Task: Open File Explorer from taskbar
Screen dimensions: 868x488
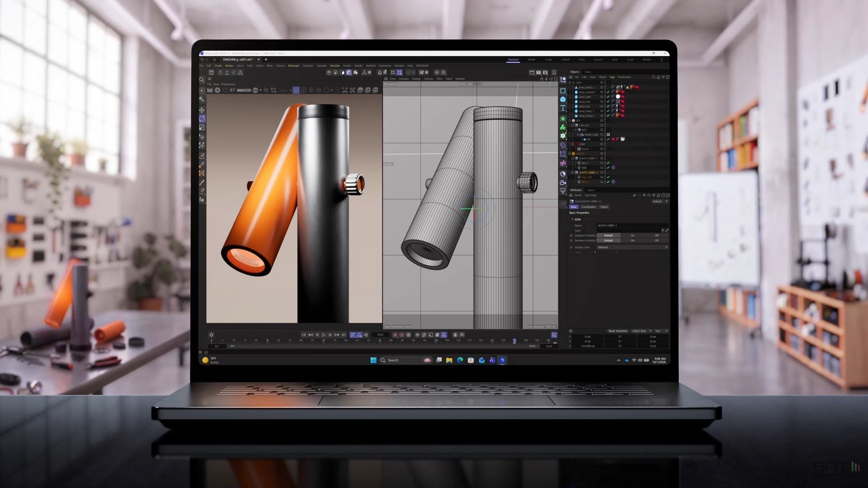Action: click(x=449, y=360)
